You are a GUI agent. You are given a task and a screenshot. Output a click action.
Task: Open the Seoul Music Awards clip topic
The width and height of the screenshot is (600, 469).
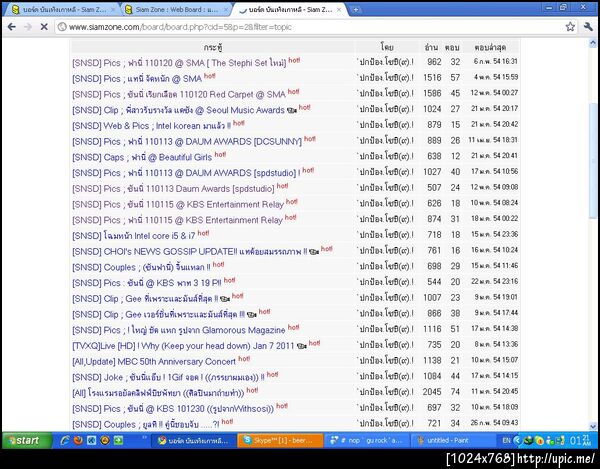[178, 110]
